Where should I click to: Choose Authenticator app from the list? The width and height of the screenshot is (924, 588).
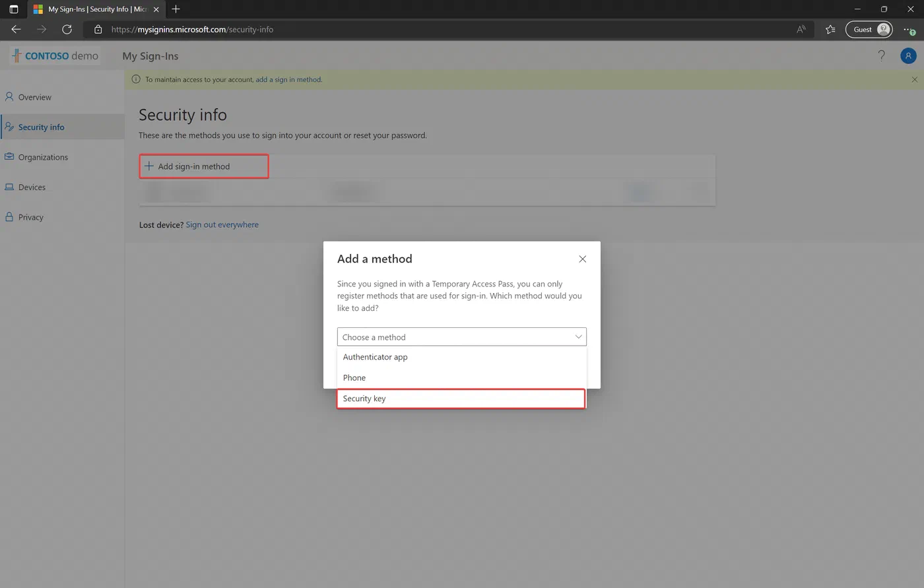pos(461,357)
